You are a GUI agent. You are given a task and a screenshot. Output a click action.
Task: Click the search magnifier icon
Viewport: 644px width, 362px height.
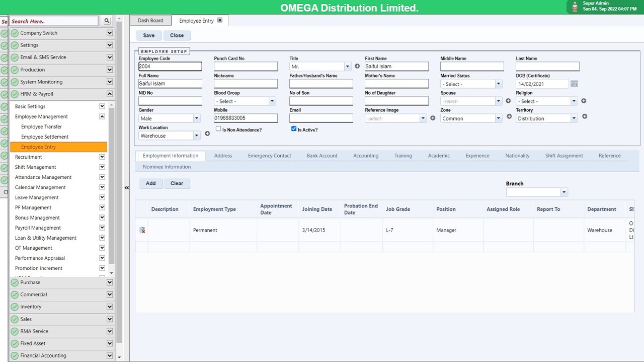107,21
